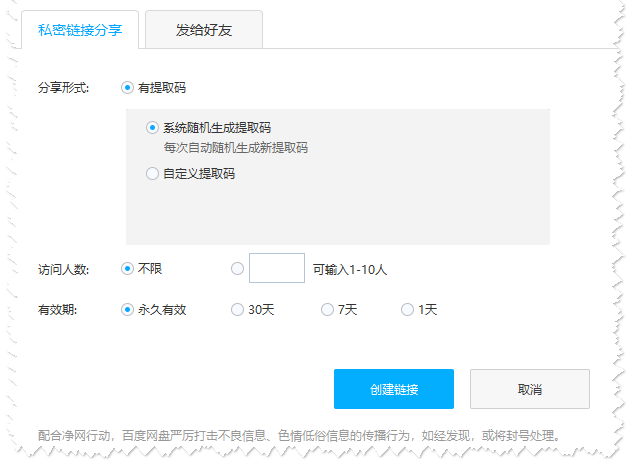The width and height of the screenshot is (630, 464).
Task: Click the 每次自动随机生成新提取码 description
Action: (x=235, y=147)
